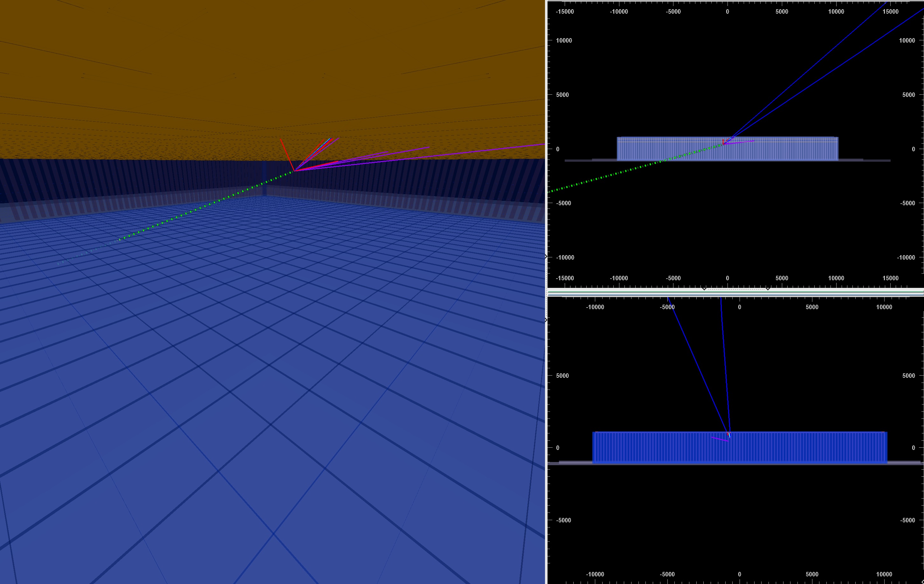Click the left arrow handle on the horizontal splitter between projections
This screenshot has height=584, width=924.
point(704,289)
